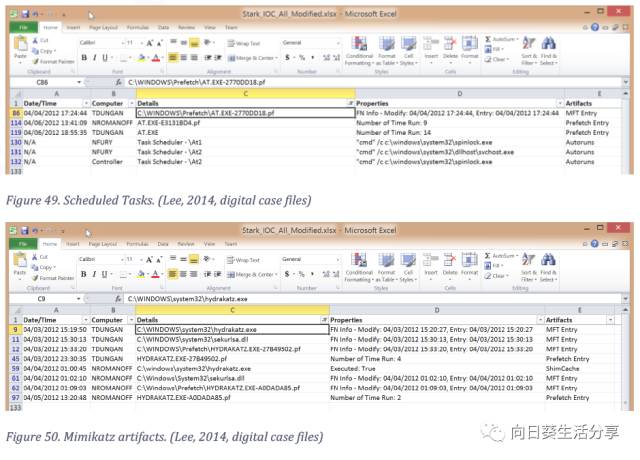The height and width of the screenshot is (460, 640).
Task: Toggle Align Left in the Figure 50 window
Action: click(x=173, y=274)
